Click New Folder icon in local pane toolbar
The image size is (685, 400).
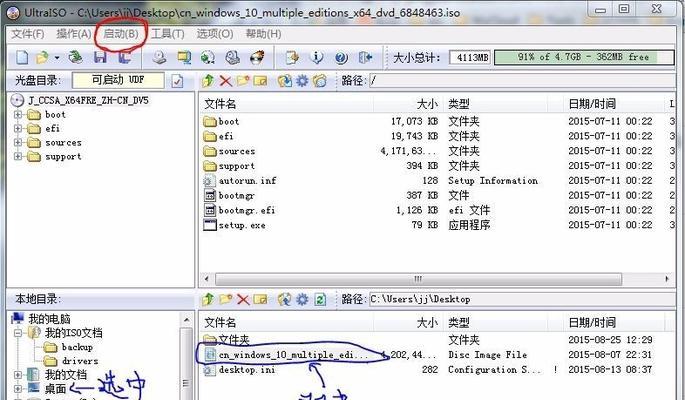(226, 299)
